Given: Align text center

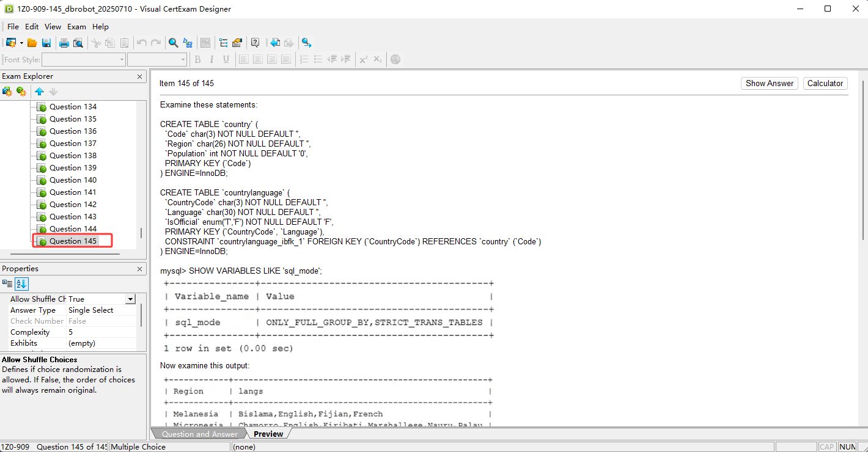Looking at the screenshot, I should [x=257, y=59].
